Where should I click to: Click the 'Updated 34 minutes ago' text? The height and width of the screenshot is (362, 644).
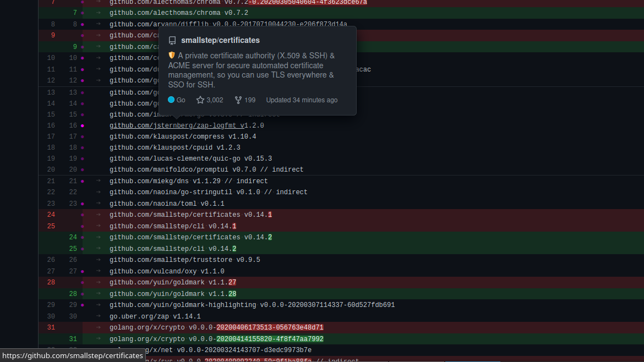(x=302, y=100)
